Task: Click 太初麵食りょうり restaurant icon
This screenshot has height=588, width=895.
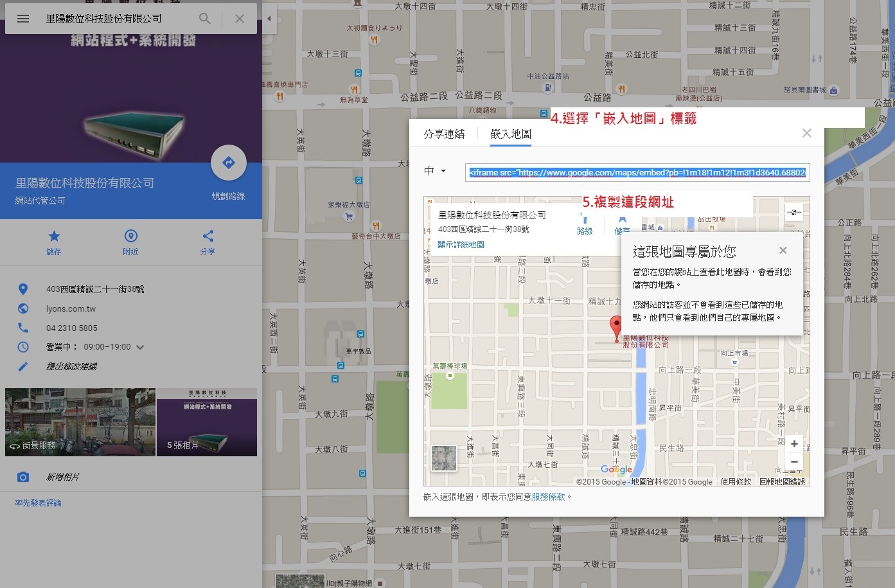Action: tap(375, 40)
